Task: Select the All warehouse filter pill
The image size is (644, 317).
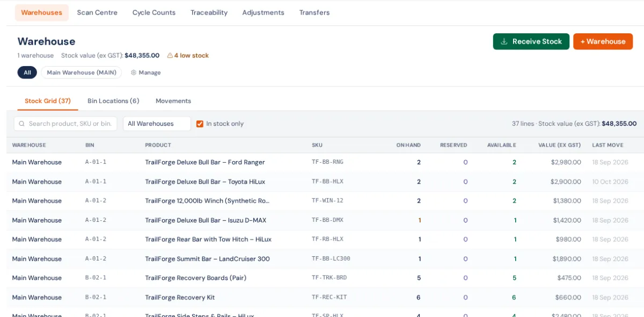Action: [27, 73]
